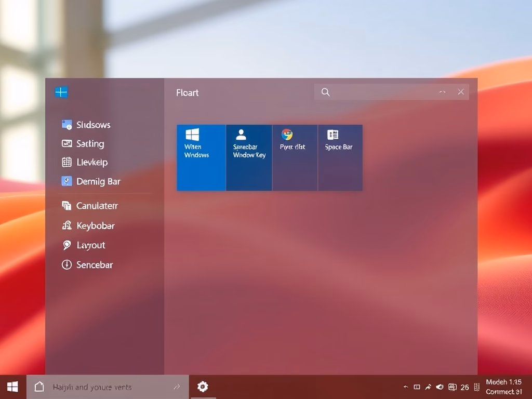Click the taskbar search box
This screenshot has width=532, height=399.
108,387
